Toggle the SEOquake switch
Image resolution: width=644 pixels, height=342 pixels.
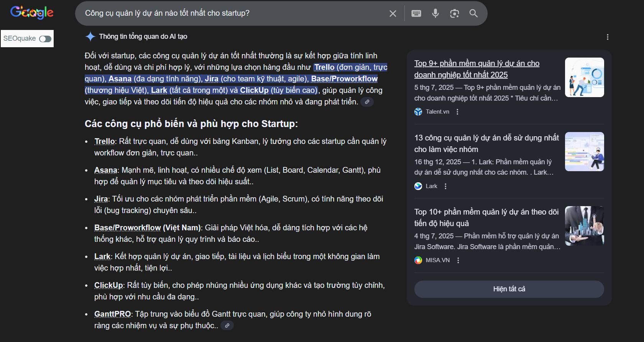(45, 39)
